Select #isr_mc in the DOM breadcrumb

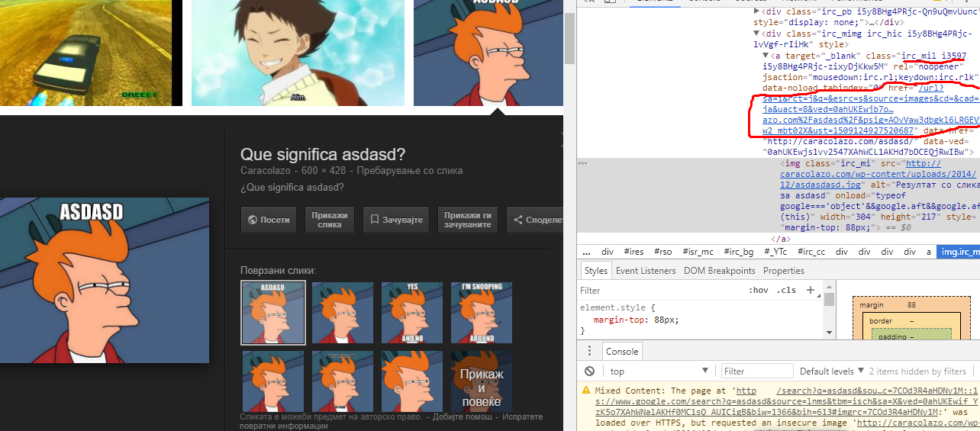[698, 252]
